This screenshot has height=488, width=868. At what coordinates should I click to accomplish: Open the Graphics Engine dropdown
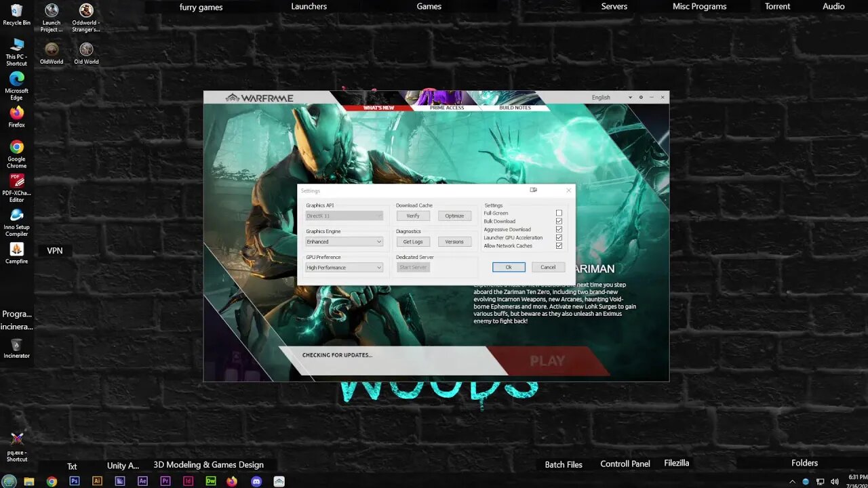coord(344,241)
